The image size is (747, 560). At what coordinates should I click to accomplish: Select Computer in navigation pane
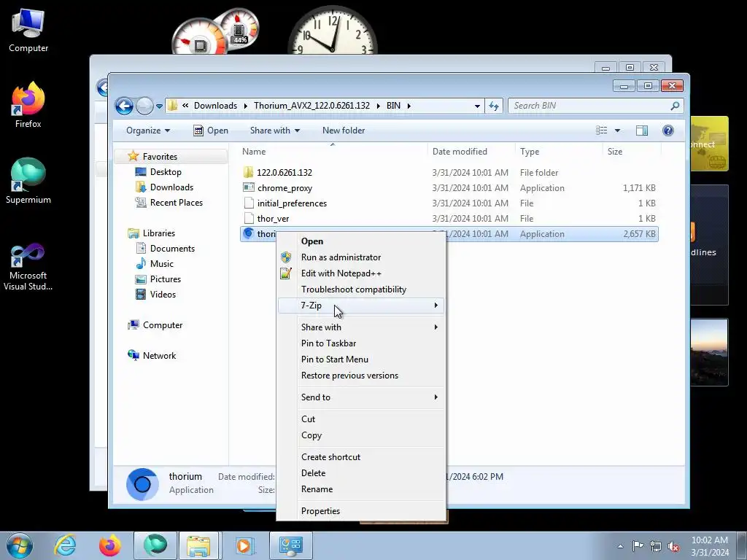[x=163, y=325]
